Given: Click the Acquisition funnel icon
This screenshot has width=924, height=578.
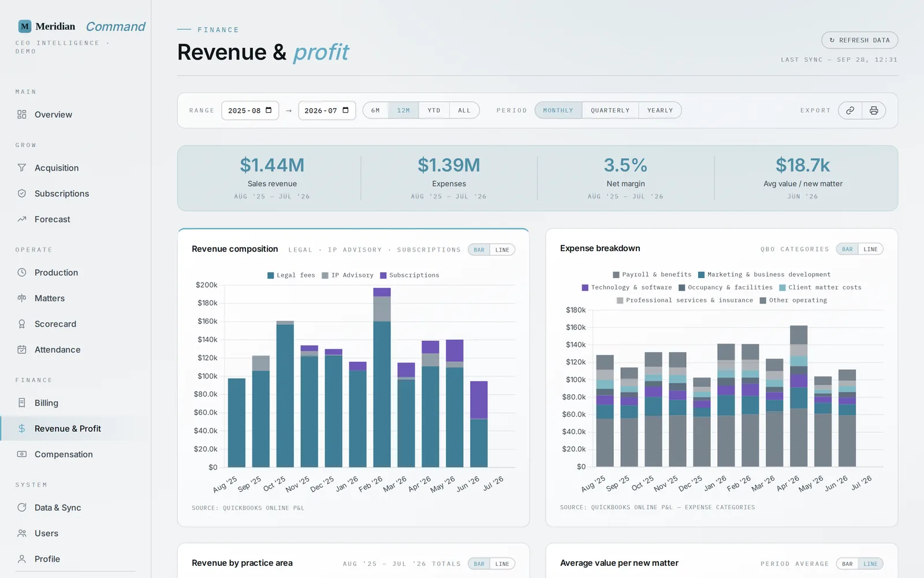Looking at the screenshot, I should coord(22,168).
